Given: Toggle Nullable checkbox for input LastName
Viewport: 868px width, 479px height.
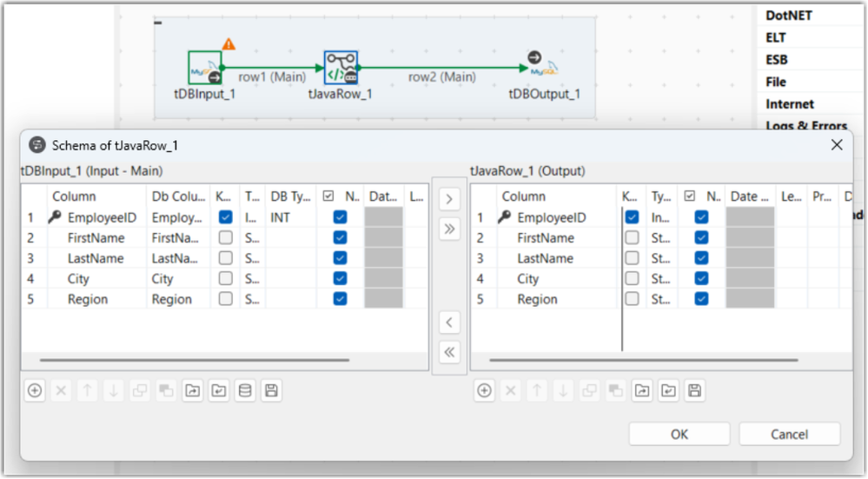Looking at the screenshot, I should [x=340, y=258].
